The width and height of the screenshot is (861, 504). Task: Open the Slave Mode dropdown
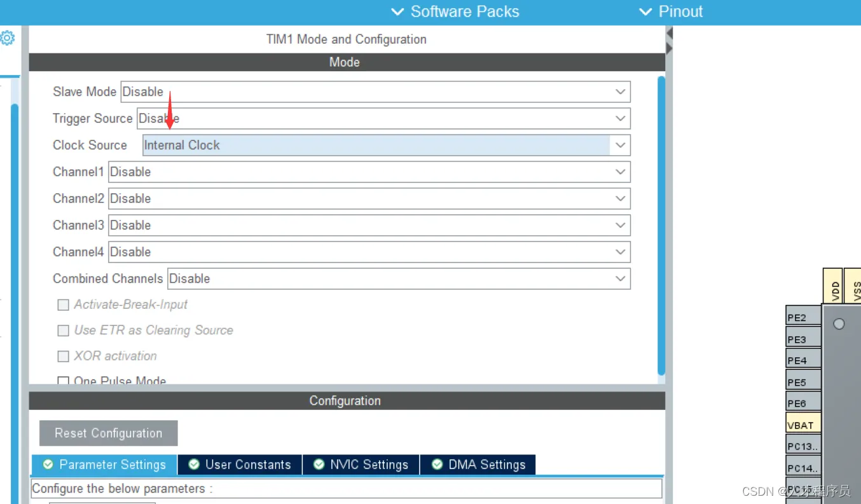(x=375, y=92)
